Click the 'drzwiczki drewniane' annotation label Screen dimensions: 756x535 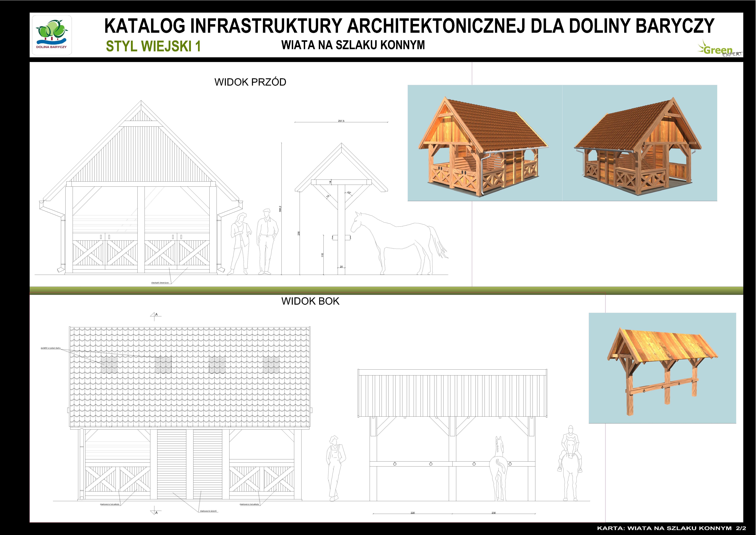160,283
